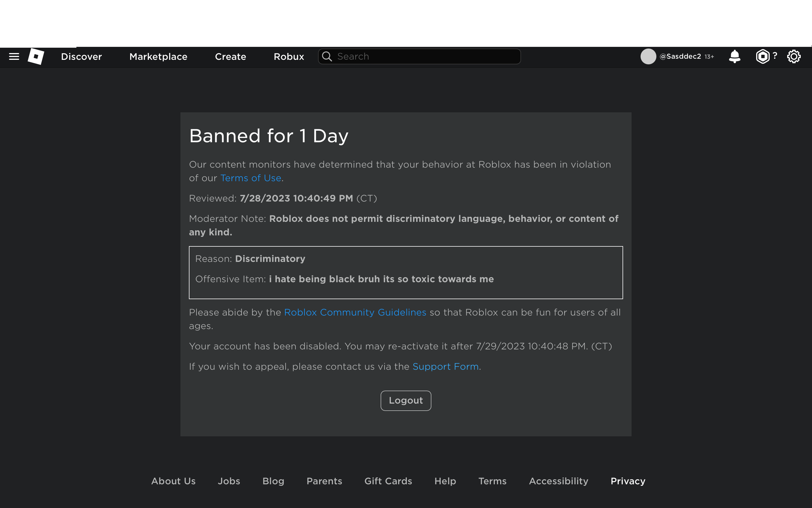Open Roblox Community Guidelines link
The image size is (812, 508).
[x=355, y=312]
